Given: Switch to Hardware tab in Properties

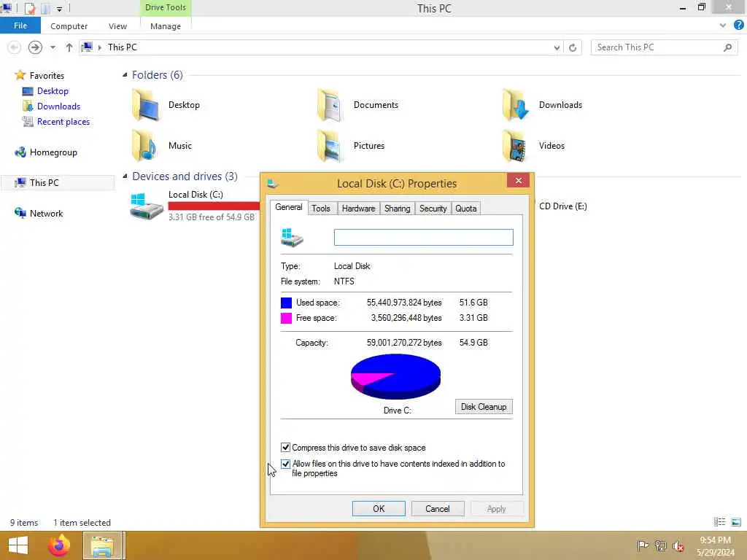Looking at the screenshot, I should coord(358,208).
